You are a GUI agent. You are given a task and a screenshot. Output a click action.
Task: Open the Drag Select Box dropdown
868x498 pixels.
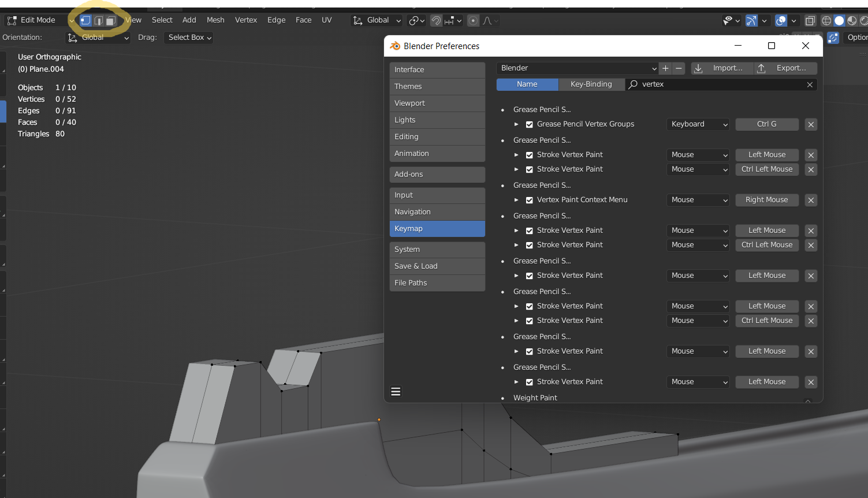(188, 38)
